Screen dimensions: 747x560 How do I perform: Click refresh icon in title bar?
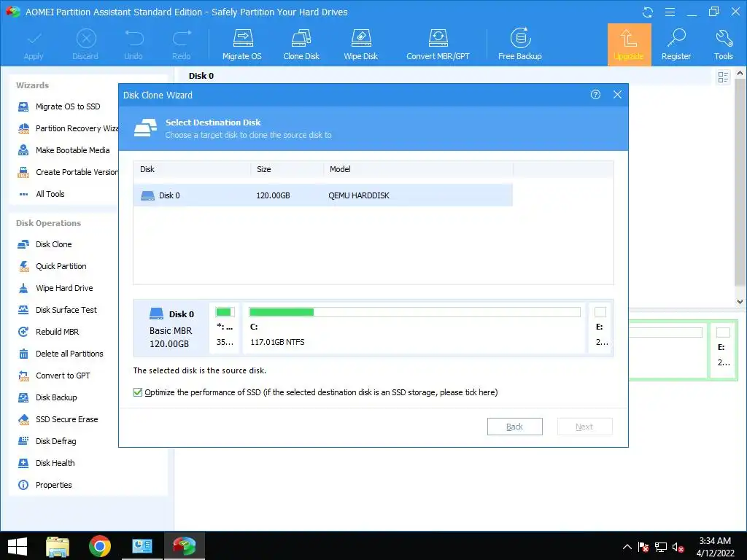(x=648, y=12)
